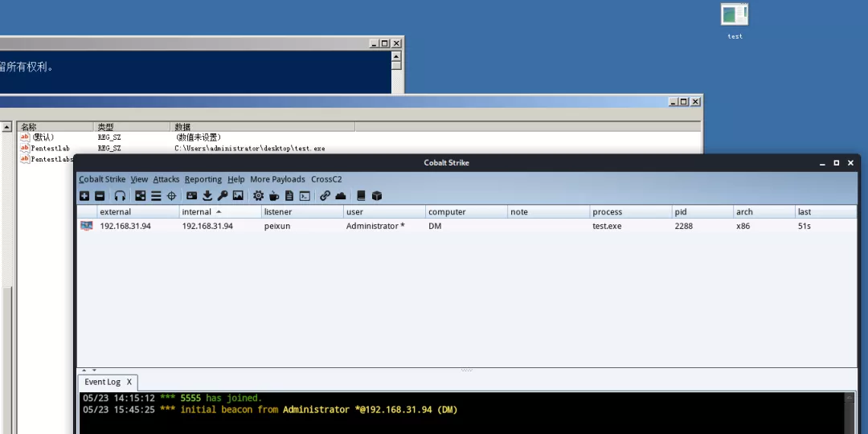Sort sessions by arch column

(764, 212)
